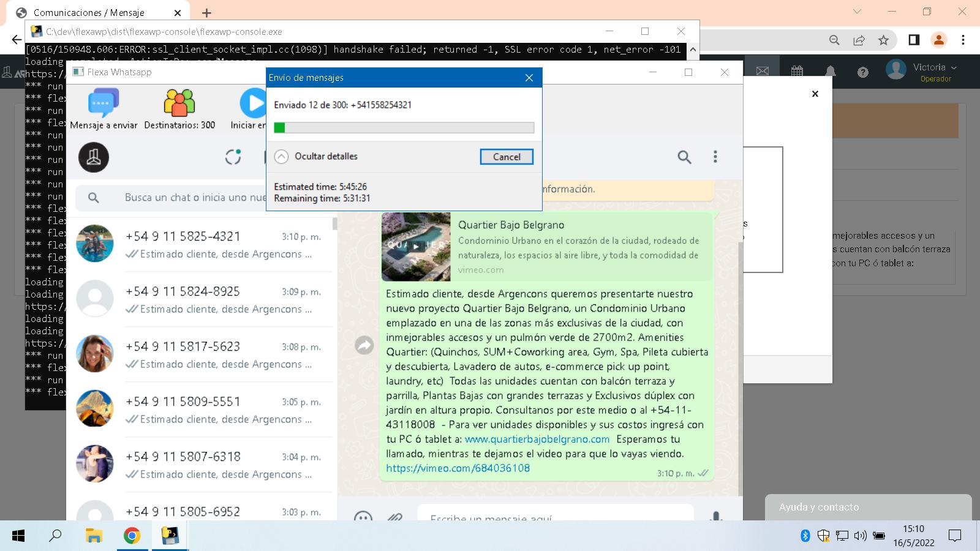Close the web page modal with X
Screen dimensions: 980x551
pos(815,94)
